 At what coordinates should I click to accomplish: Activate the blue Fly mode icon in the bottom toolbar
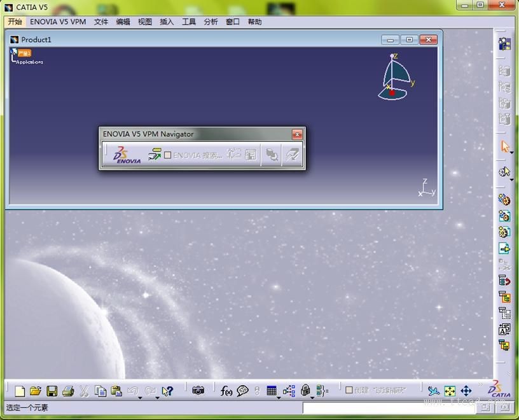click(x=432, y=390)
